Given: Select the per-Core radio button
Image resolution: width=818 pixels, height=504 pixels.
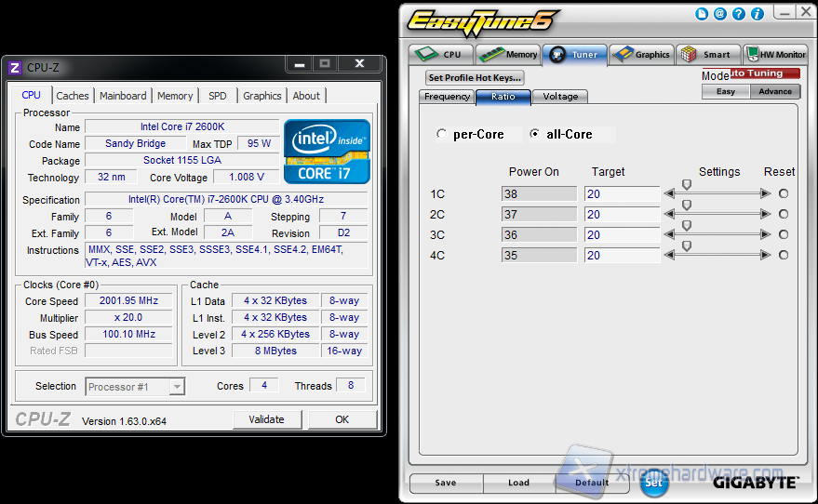Looking at the screenshot, I should [441, 134].
